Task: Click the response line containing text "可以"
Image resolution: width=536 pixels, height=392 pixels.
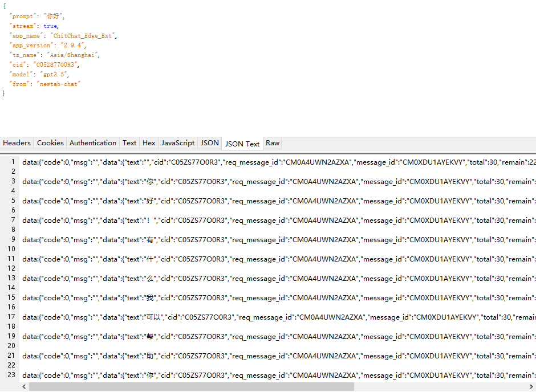Action: click(x=274, y=317)
